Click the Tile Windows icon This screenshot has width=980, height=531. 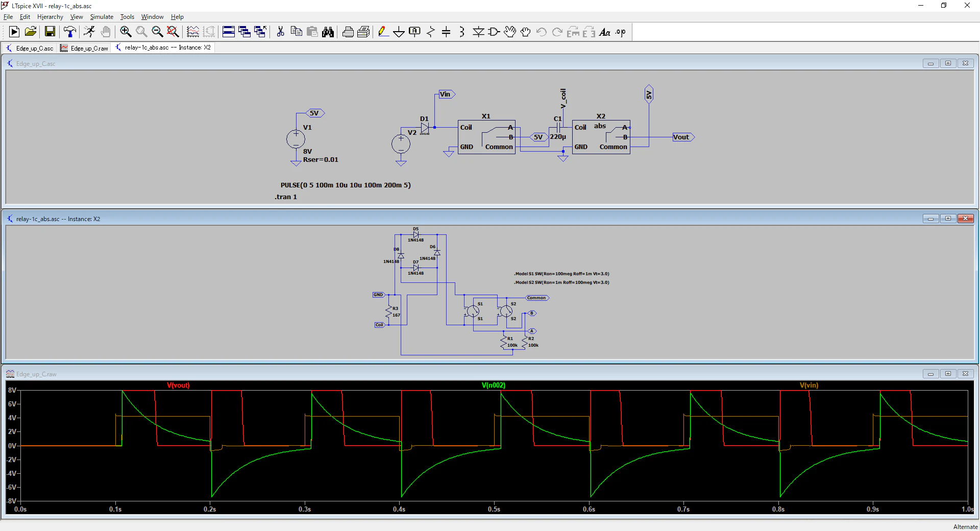[x=229, y=32]
